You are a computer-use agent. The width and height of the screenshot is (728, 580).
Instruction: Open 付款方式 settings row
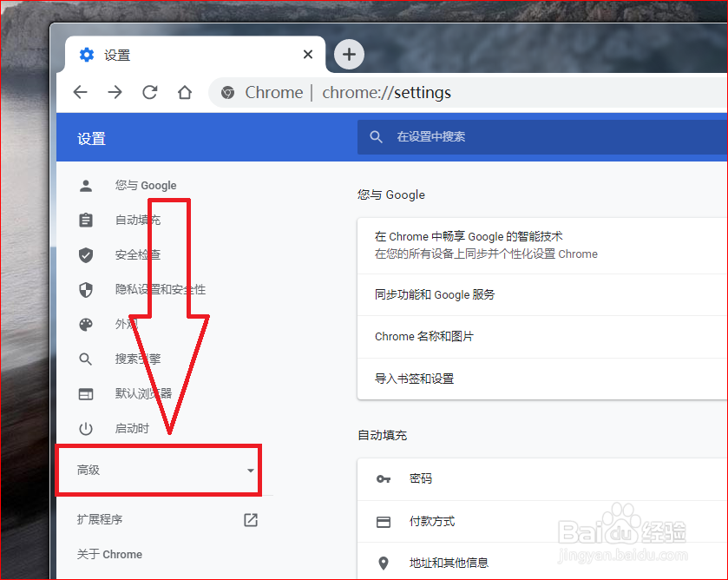coord(542,522)
